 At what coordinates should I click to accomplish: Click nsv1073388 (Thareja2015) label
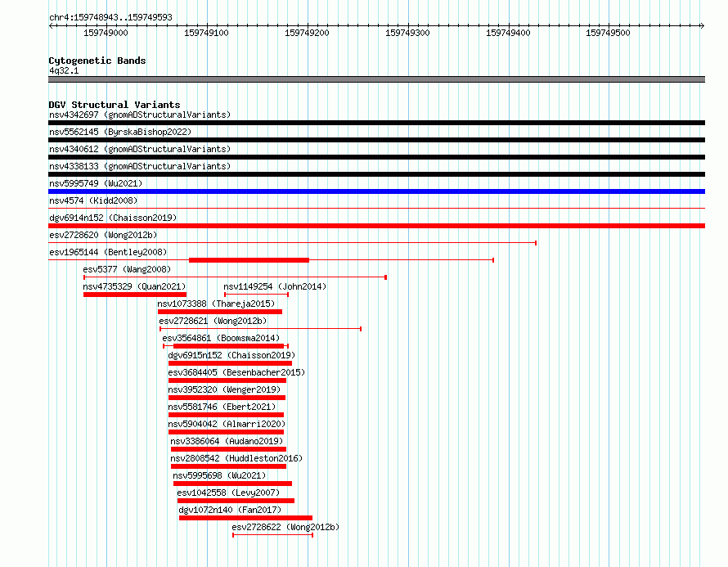click(216, 304)
